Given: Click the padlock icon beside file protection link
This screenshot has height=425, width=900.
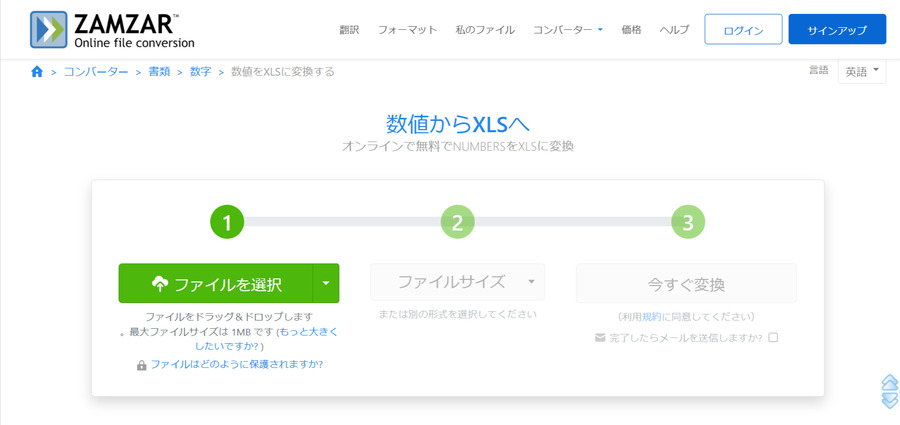Looking at the screenshot, I should coord(141,365).
